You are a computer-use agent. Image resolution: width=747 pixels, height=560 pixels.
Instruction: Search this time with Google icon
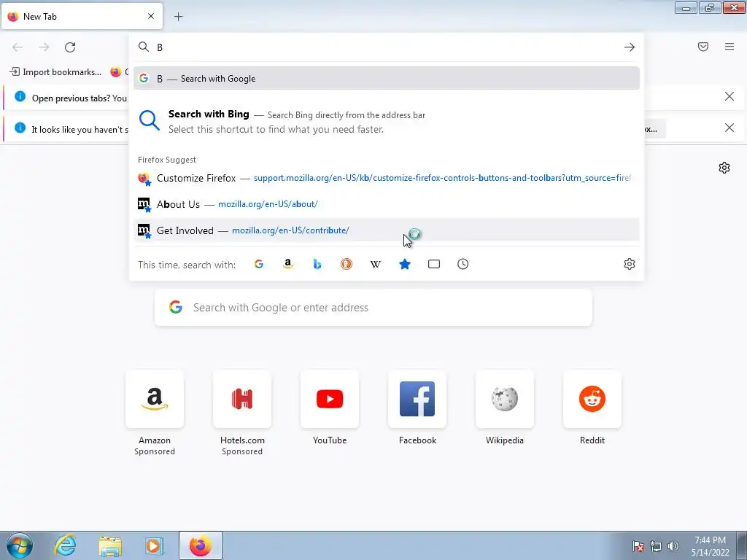pos(259,264)
